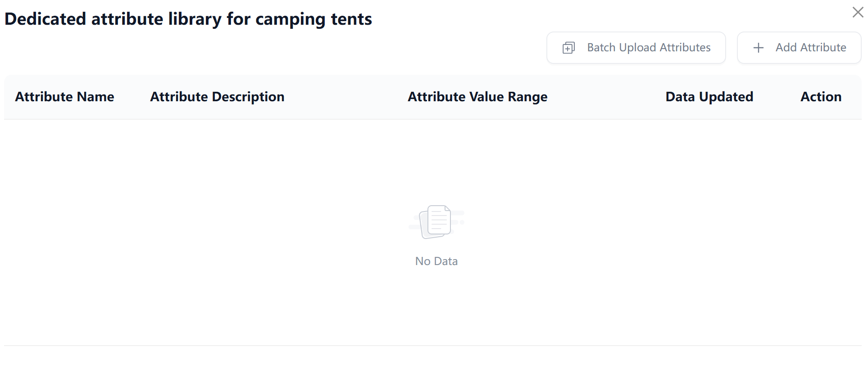Click the word Dedicated in the title
This screenshot has width=868, height=369.
point(45,19)
